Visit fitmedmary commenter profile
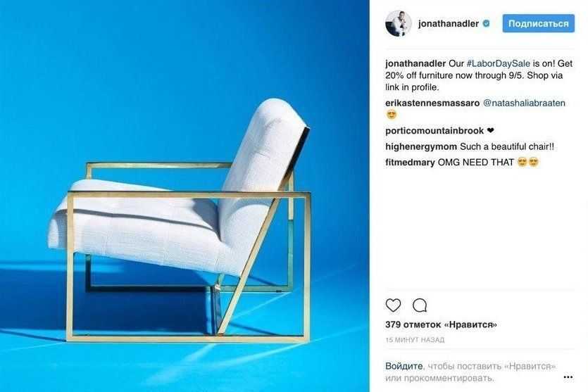 (x=410, y=163)
